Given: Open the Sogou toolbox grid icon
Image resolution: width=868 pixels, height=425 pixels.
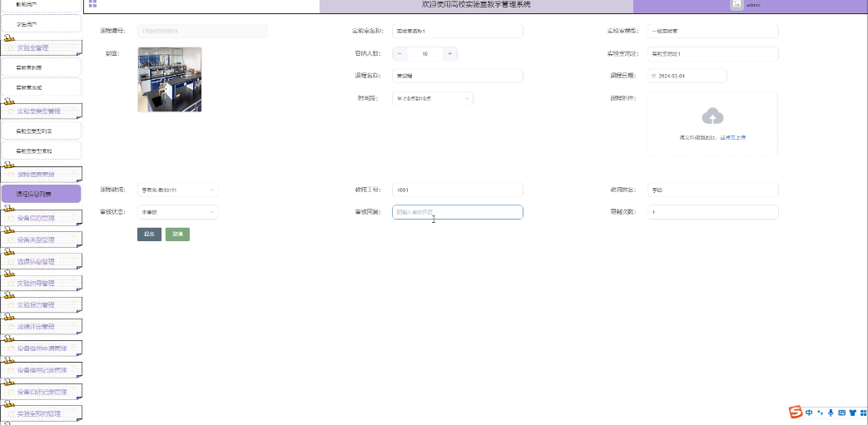Looking at the screenshot, I should (x=863, y=413).
